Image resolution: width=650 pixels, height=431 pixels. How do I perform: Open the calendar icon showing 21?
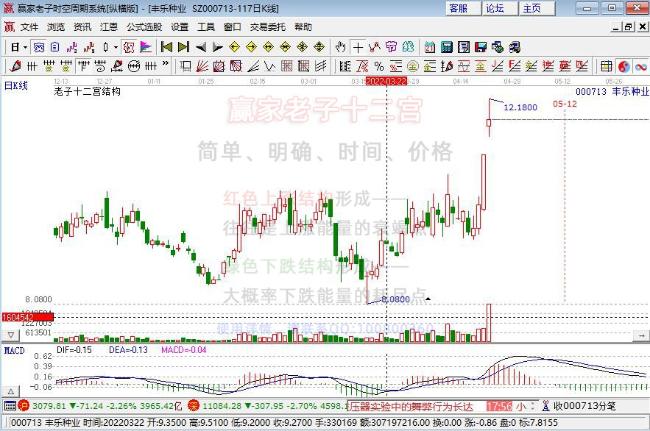[429, 47]
